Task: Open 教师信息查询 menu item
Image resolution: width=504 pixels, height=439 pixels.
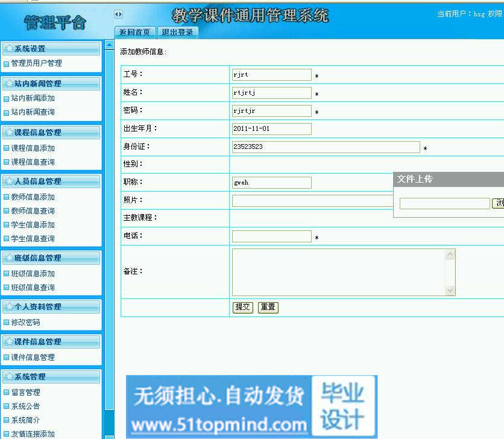Action: [x=33, y=211]
